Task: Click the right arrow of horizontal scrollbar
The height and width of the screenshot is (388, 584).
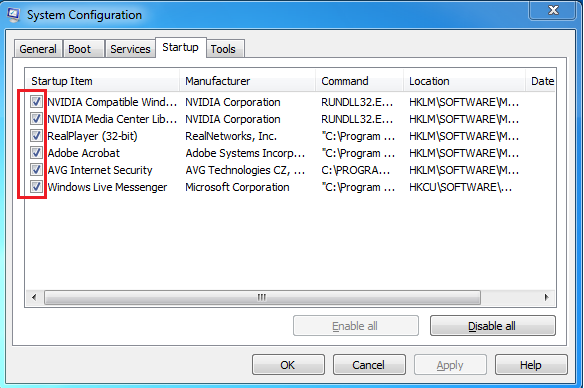Action: coord(546,297)
